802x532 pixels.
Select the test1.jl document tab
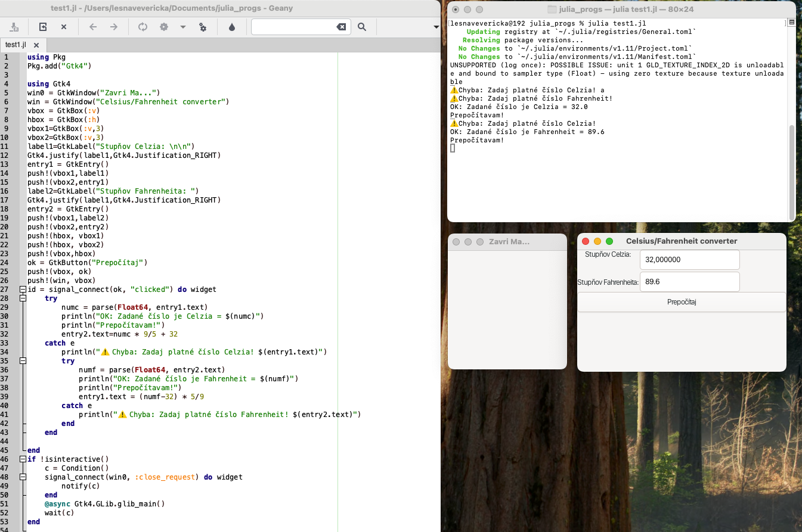pyautogui.click(x=16, y=45)
